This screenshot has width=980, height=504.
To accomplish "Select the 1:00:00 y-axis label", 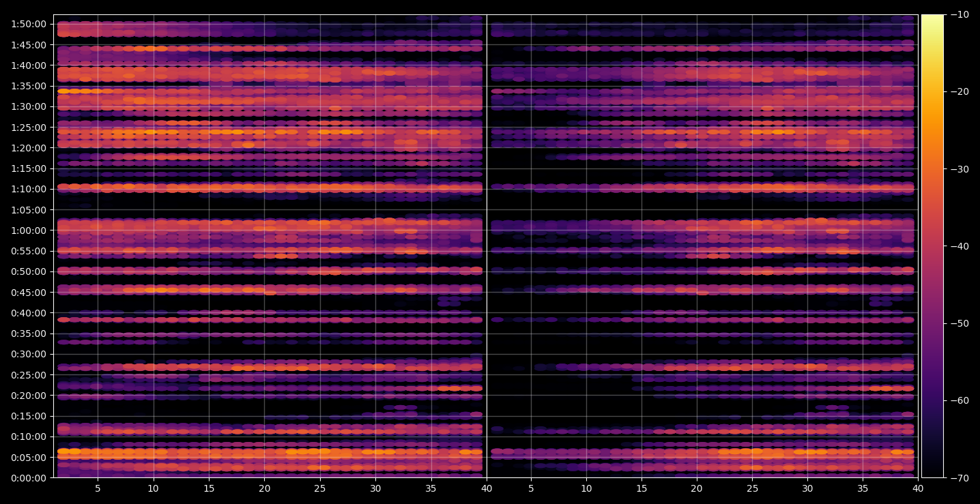I will (29, 231).
